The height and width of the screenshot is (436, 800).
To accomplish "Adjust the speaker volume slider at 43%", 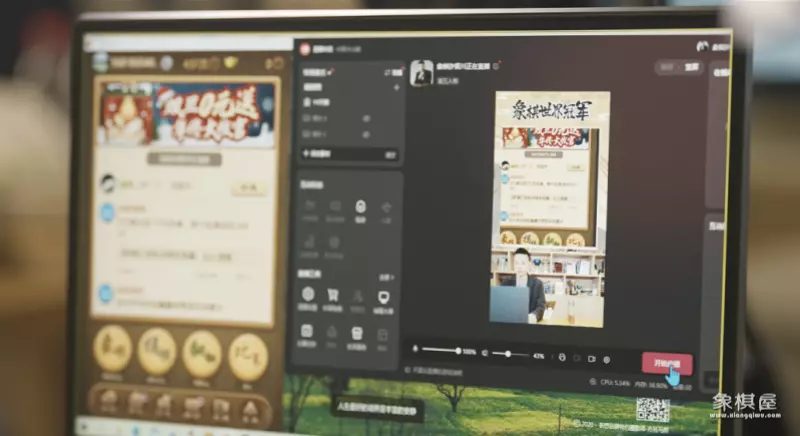I will pyautogui.click(x=510, y=354).
